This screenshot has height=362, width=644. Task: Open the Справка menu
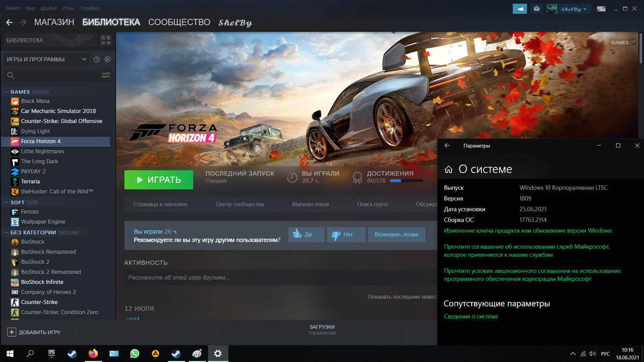(89, 9)
